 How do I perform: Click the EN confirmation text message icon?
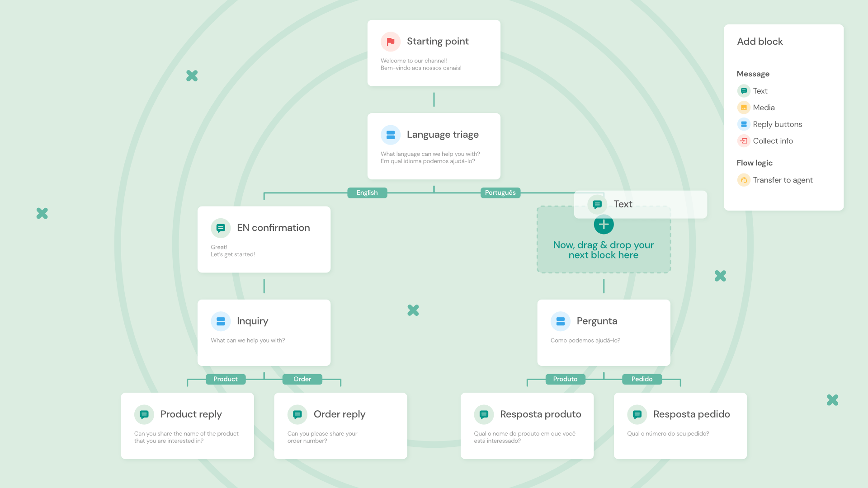pyautogui.click(x=221, y=228)
